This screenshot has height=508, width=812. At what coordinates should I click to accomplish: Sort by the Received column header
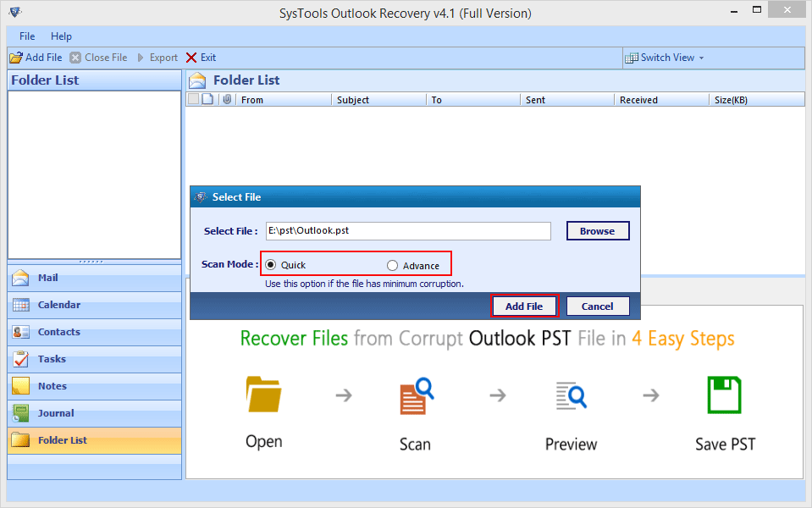(662, 100)
